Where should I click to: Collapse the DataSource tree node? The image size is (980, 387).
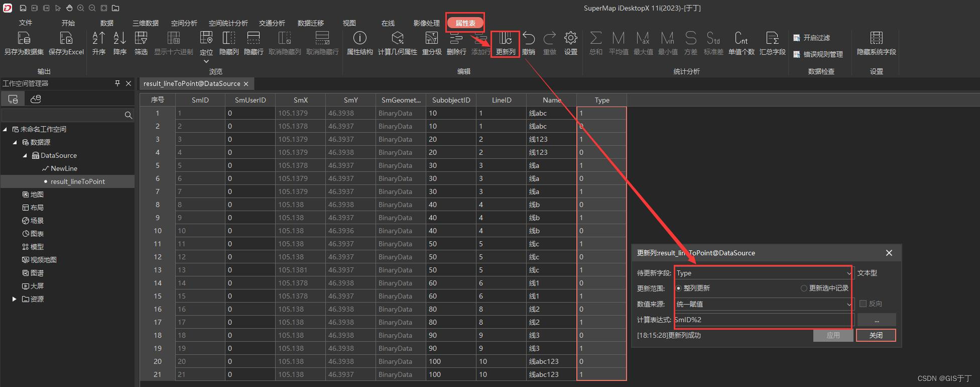(25, 155)
